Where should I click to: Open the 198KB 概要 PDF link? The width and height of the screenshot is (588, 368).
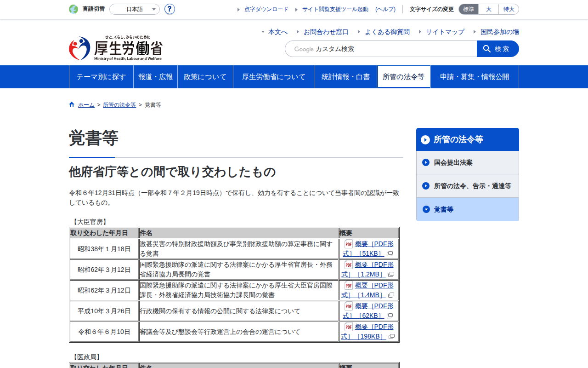pos(368,332)
